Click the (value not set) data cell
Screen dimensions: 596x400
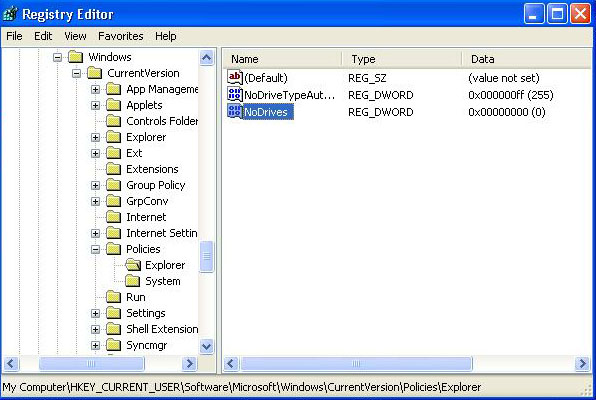[x=504, y=78]
